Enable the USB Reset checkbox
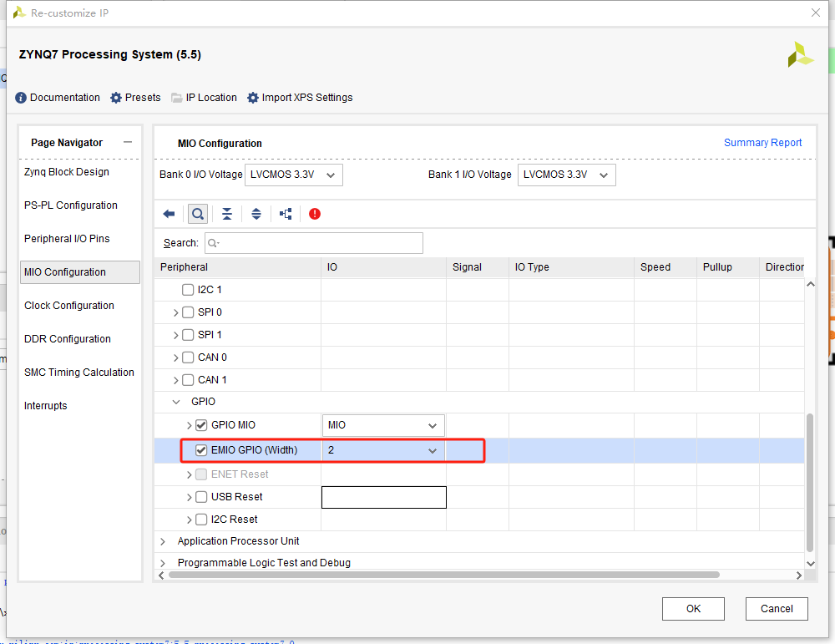The height and width of the screenshot is (644, 835). (201, 497)
